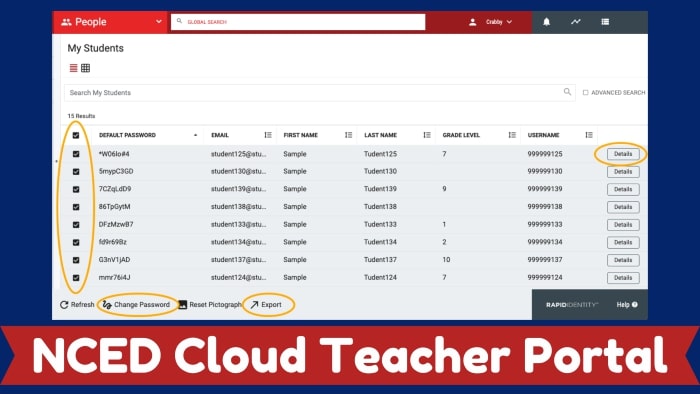Open the notifications bell icon
The height and width of the screenshot is (394, 700).
(x=546, y=22)
